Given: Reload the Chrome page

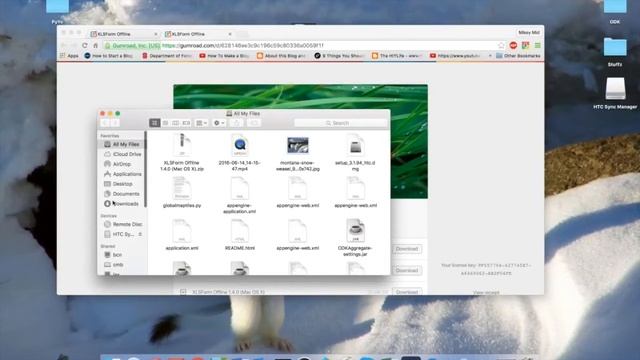Looking at the screenshot, I should 84,45.
